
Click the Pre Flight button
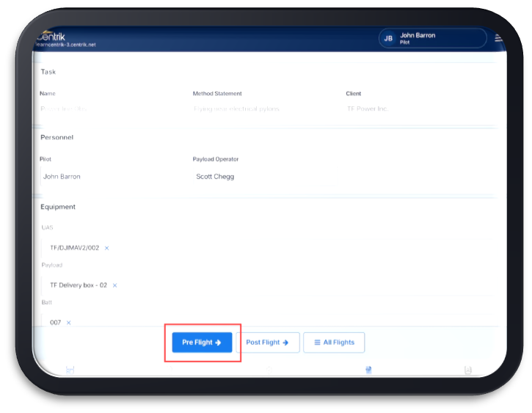pyautogui.click(x=202, y=343)
